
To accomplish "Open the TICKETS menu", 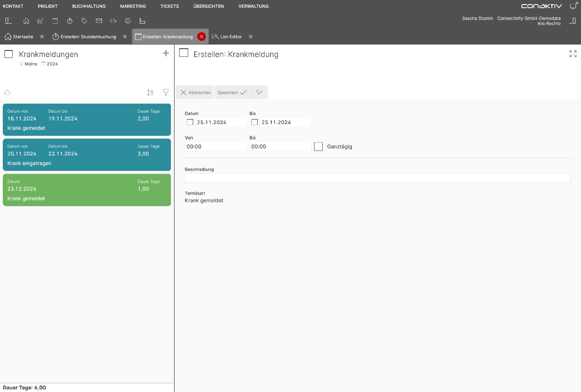I will point(170,6).
